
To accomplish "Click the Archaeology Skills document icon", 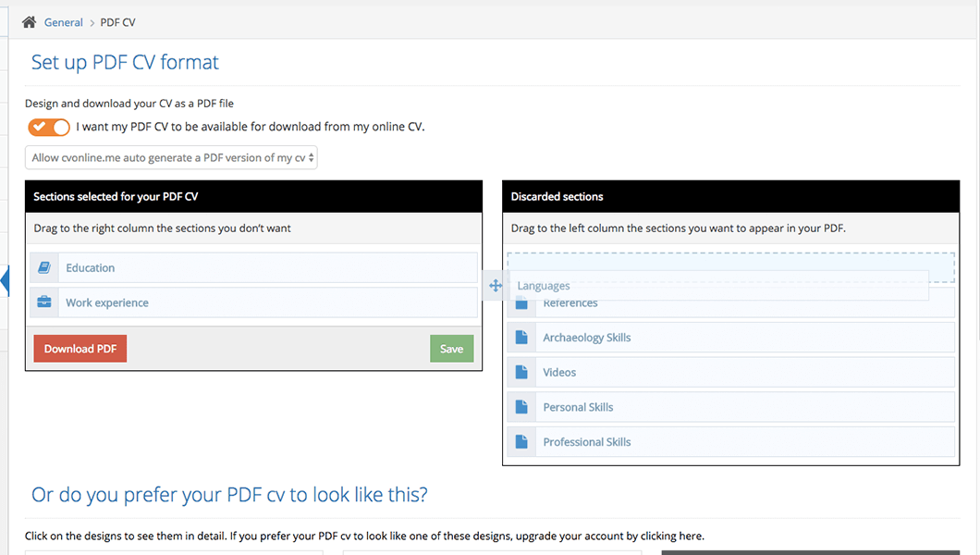I will tap(521, 338).
